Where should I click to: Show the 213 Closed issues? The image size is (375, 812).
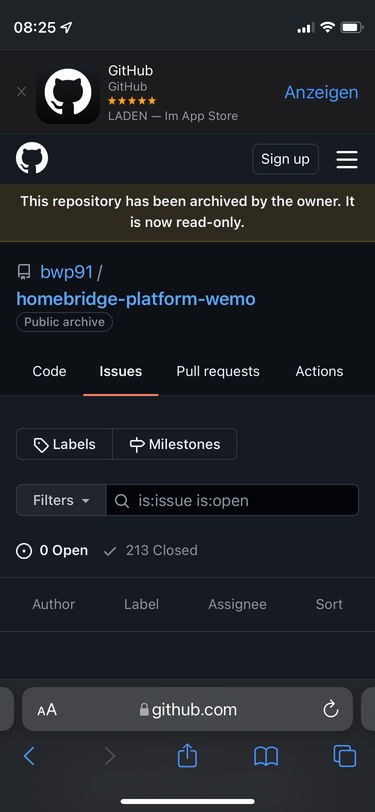(x=151, y=550)
